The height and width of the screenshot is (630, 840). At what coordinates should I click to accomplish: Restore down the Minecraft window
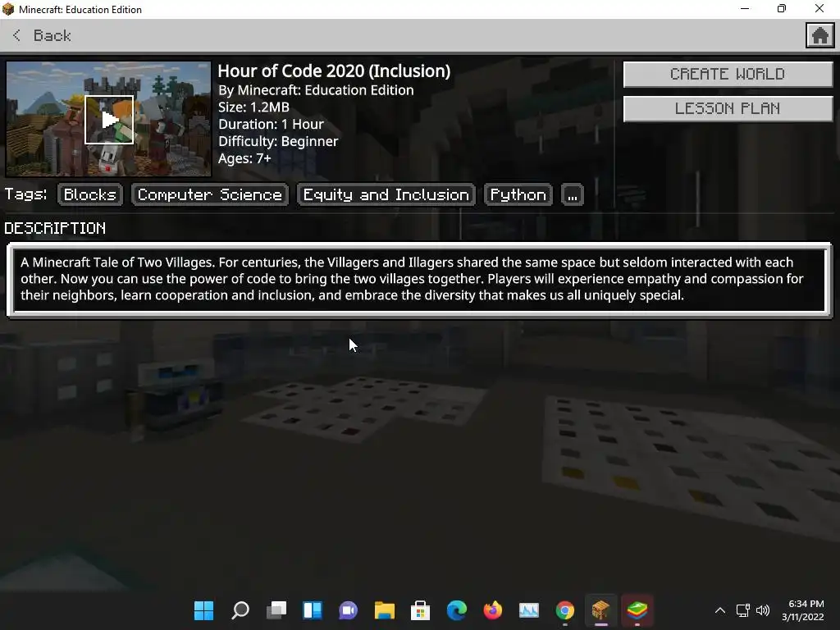[782, 8]
